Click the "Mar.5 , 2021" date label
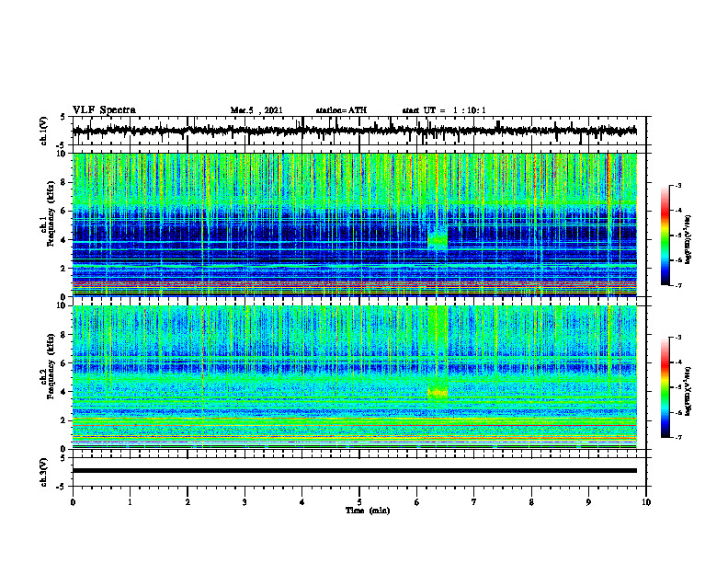Image resolution: width=728 pixels, height=563 pixels. coord(256,110)
